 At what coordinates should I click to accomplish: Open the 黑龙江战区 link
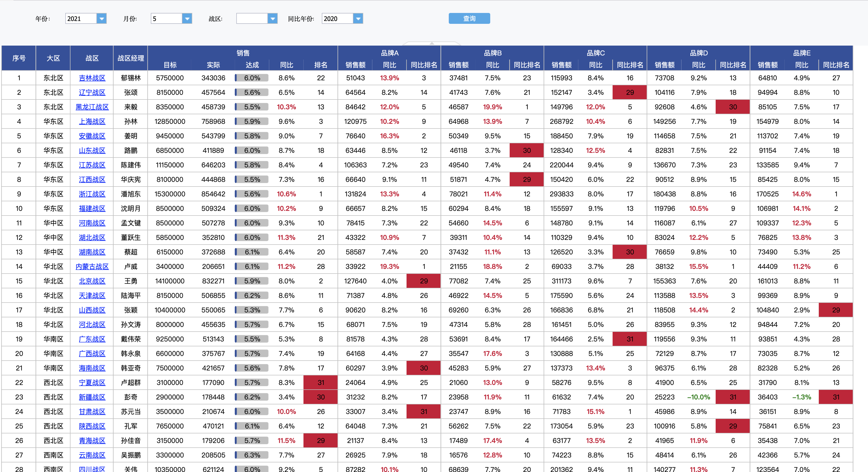click(92, 107)
